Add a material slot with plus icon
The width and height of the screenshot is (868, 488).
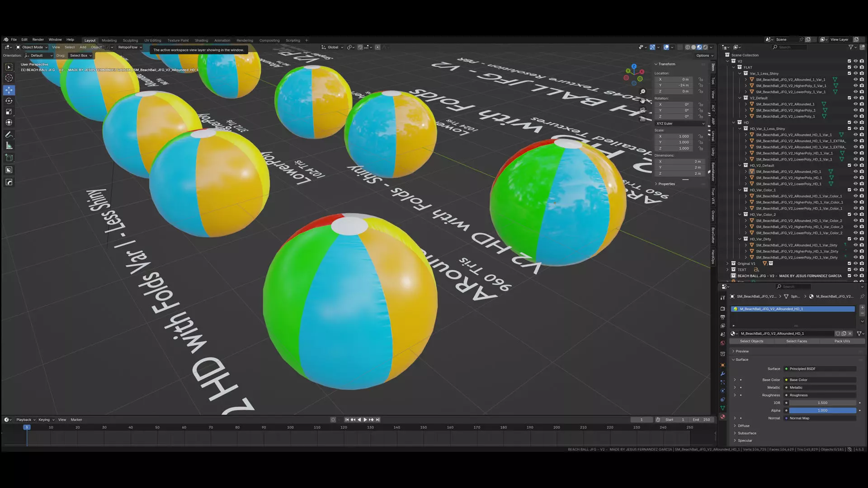[862, 307]
